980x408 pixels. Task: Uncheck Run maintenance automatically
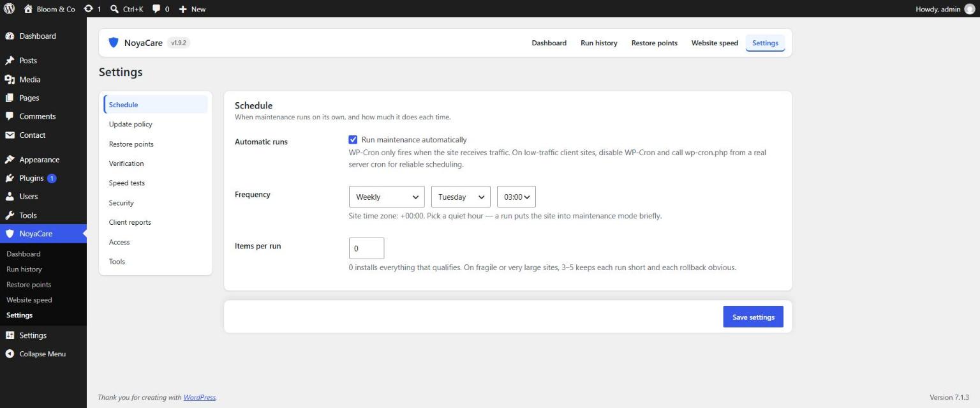pyautogui.click(x=353, y=140)
